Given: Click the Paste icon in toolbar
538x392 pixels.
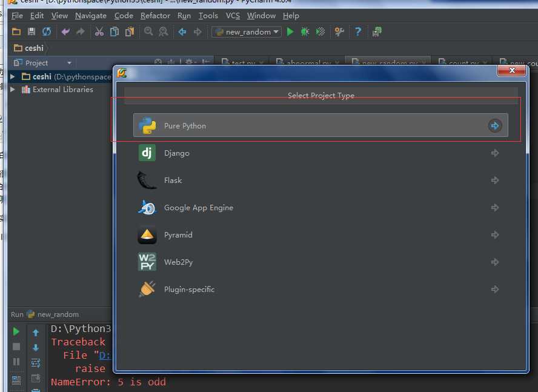Looking at the screenshot, I should click(130, 32).
